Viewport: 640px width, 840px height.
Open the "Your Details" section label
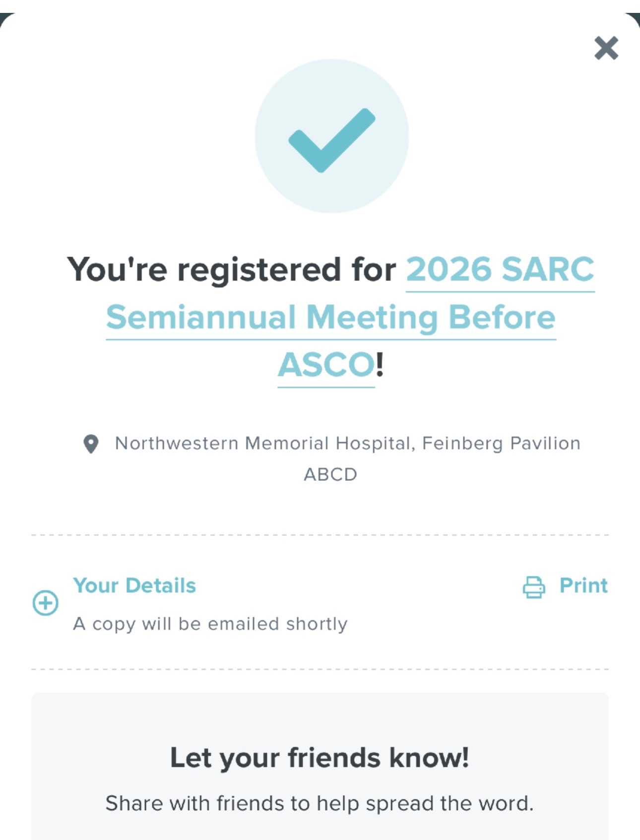click(134, 585)
